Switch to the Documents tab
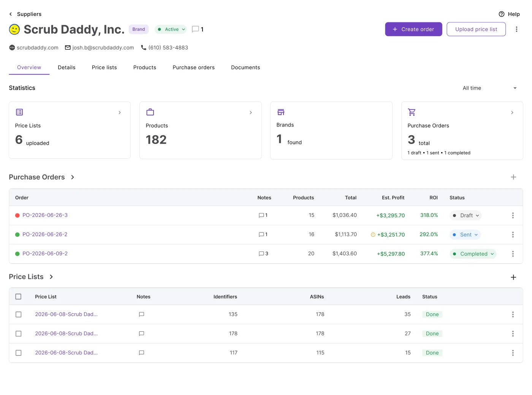This screenshot has height=395, width=532. point(245,68)
